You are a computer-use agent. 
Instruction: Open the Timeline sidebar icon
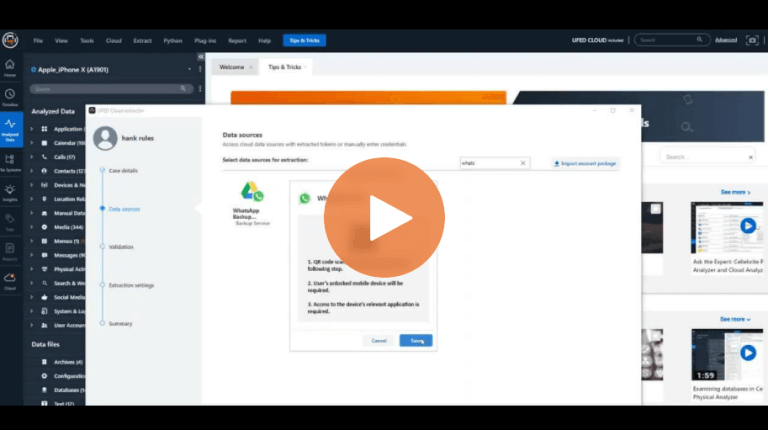(x=10, y=97)
